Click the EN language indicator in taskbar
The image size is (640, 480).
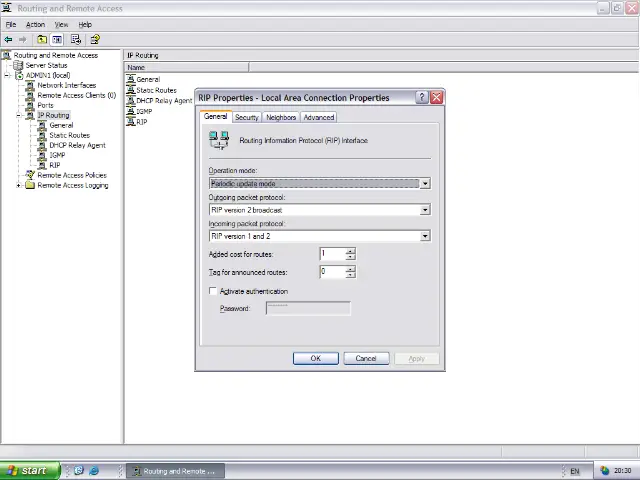click(x=575, y=471)
